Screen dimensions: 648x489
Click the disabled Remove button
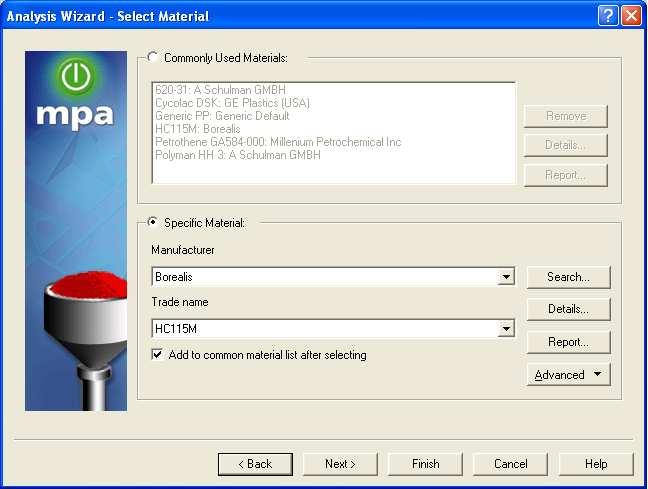point(566,116)
